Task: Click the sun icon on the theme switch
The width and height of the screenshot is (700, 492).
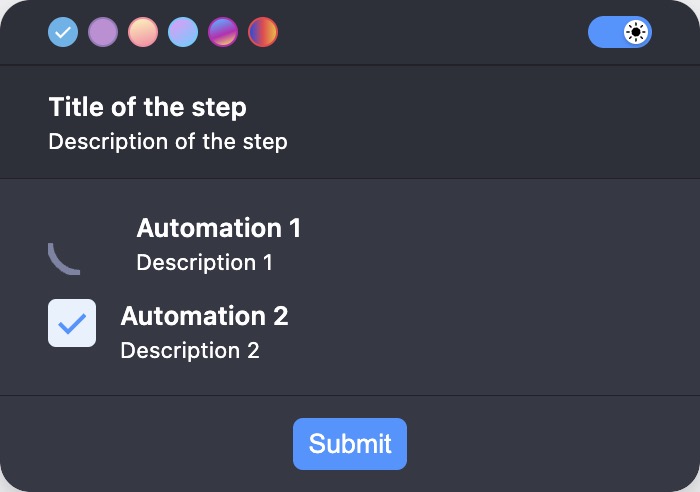Action: click(x=636, y=32)
